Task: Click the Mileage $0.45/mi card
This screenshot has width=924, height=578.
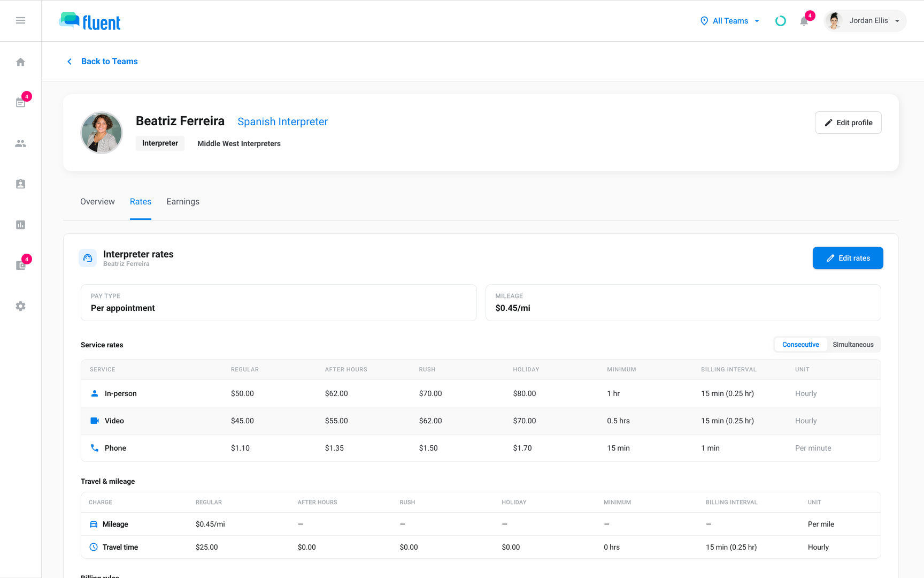Action: (x=683, y=303)
